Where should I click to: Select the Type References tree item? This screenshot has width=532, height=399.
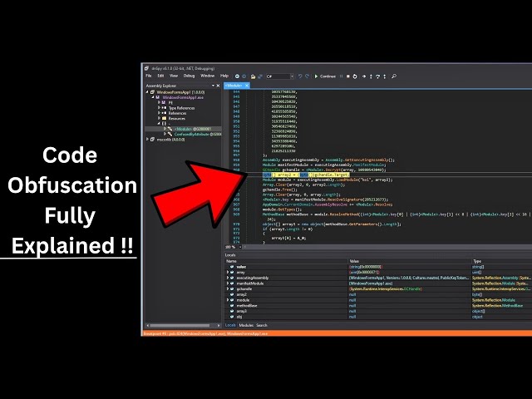click(x=181, y=108)
